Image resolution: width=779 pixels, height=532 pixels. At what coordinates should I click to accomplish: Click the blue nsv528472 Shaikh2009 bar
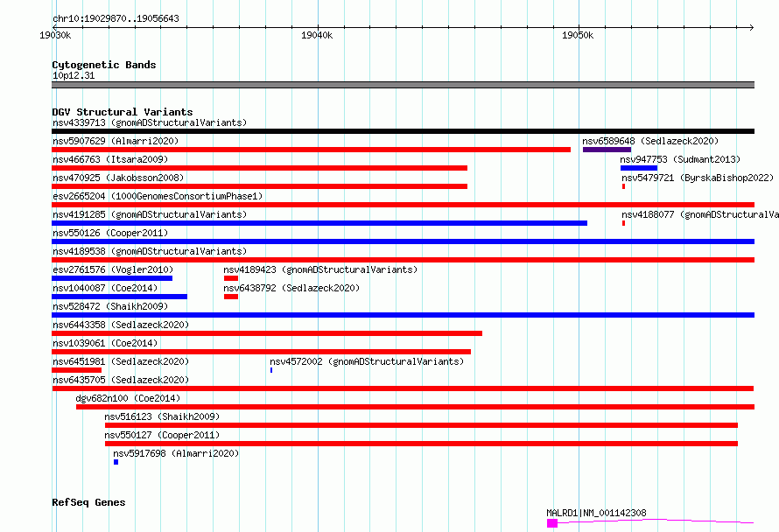403,315
